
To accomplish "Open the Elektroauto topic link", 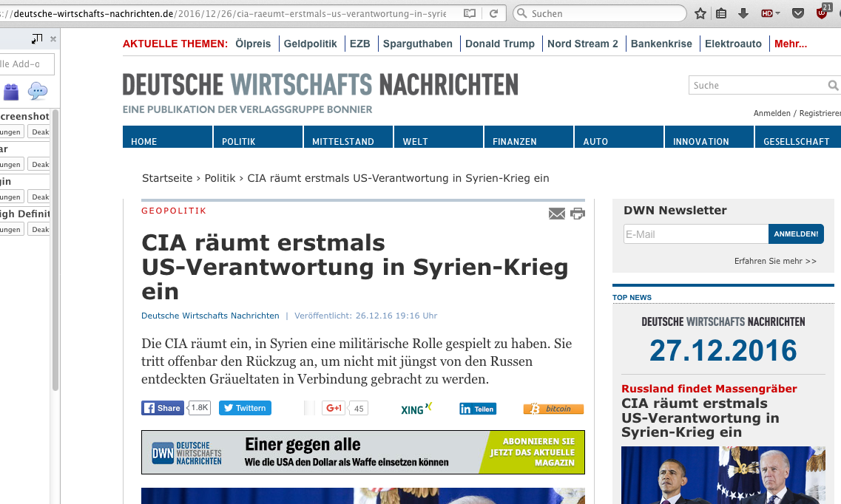I will pos(733,44).
